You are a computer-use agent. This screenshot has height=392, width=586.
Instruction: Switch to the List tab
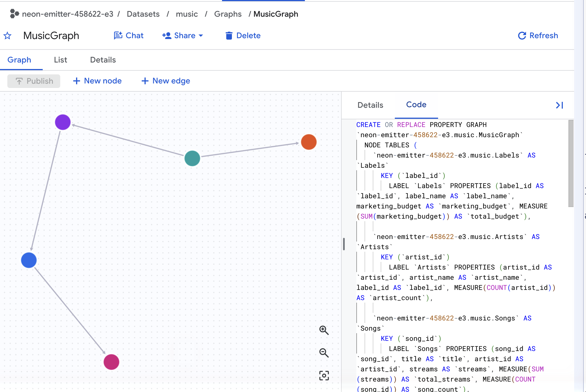tap(61, 60)
